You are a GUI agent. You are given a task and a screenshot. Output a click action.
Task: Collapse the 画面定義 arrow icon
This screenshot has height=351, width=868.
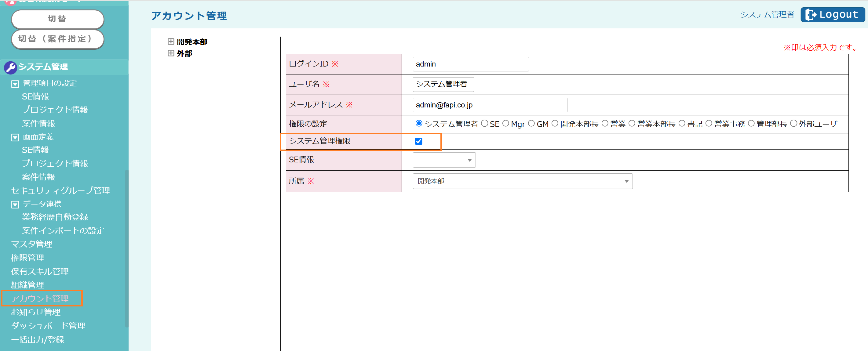point(15,137)
